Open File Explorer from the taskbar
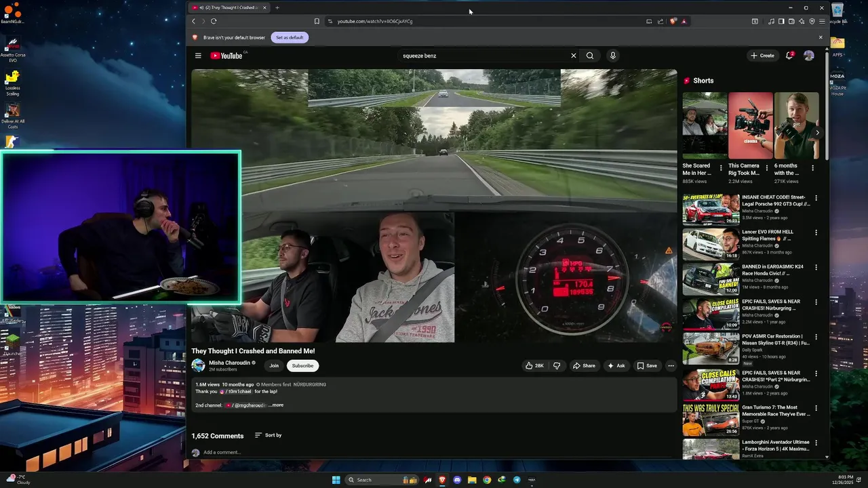 click(472, 480)
